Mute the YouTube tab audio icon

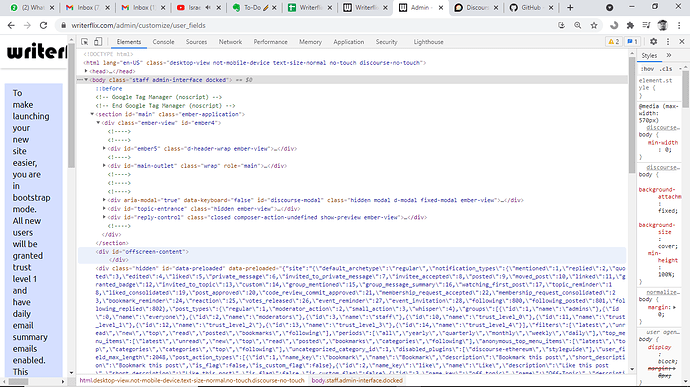[x=208, y=7]
